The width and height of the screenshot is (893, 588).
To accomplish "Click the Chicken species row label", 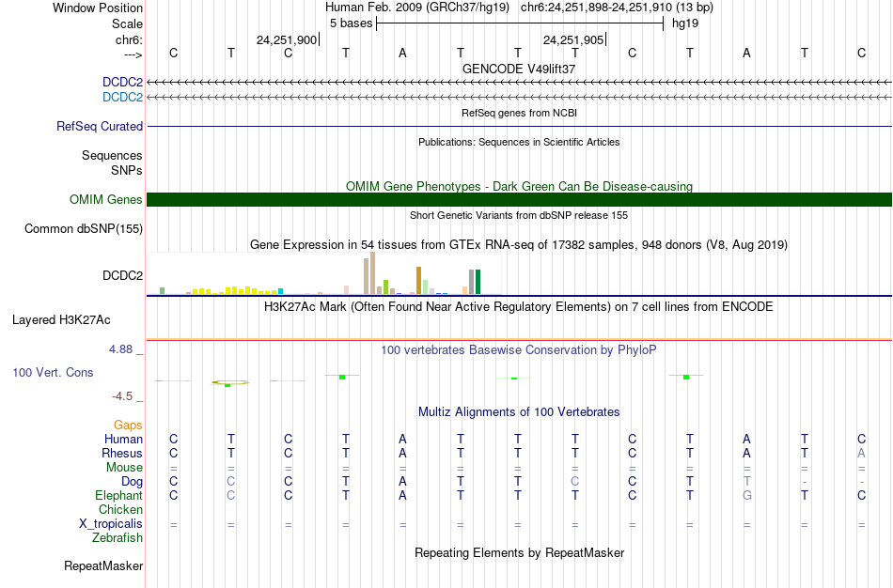I will pyautogui.click(x=120, y=509).
